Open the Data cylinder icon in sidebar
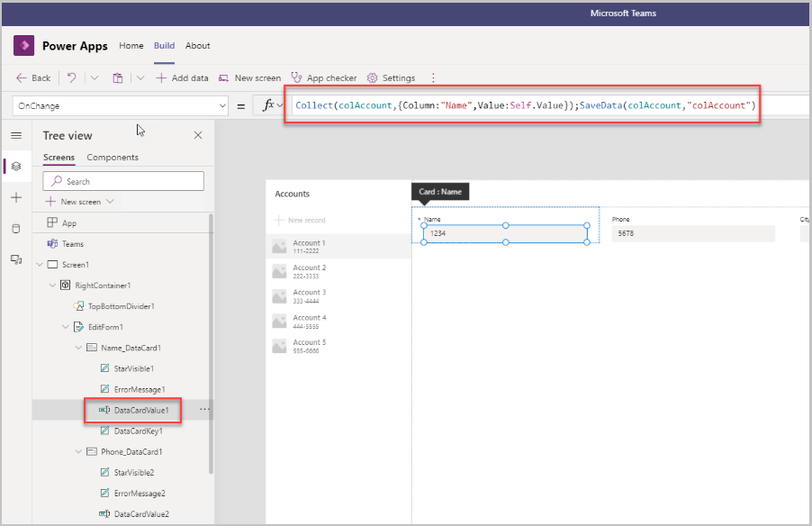 coord(16,229)
